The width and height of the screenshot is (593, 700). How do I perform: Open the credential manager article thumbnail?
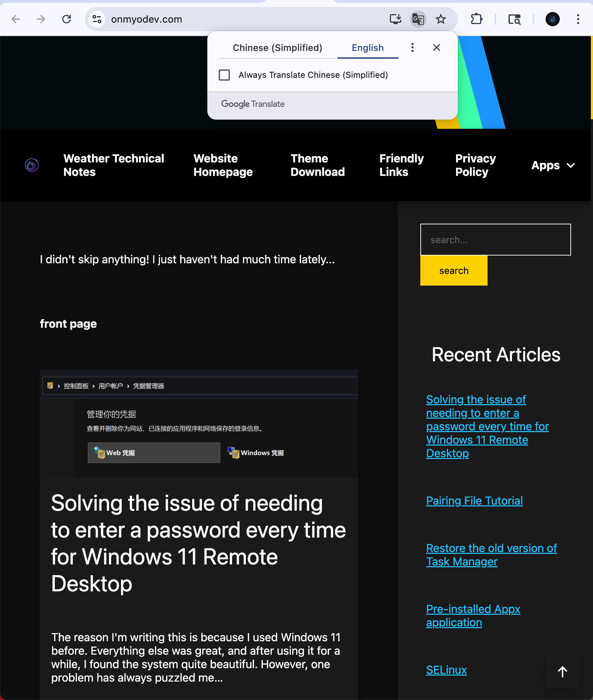[x=199, y=424]
